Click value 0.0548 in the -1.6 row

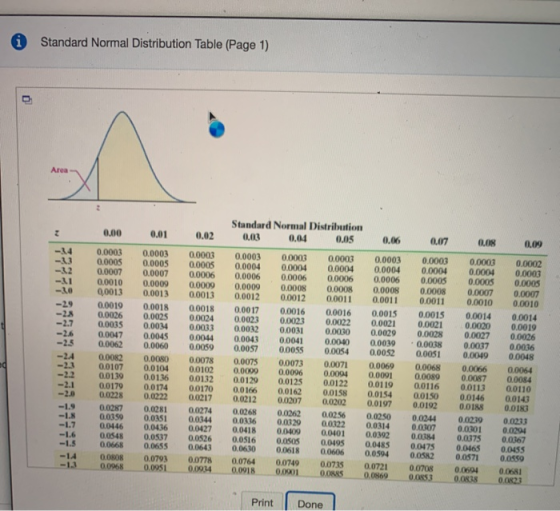point(111,436)
